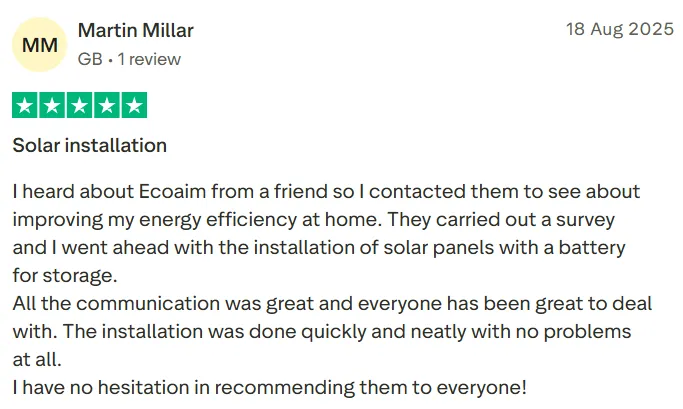Click the fourth green star
The height and width of the screenshot is (409, 683).
(107, 105)
